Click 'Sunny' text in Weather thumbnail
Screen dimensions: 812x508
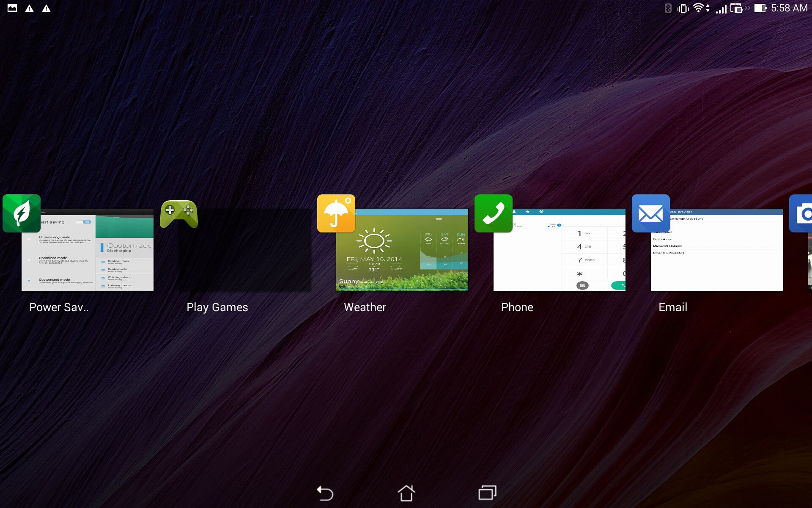coord(349,281)
